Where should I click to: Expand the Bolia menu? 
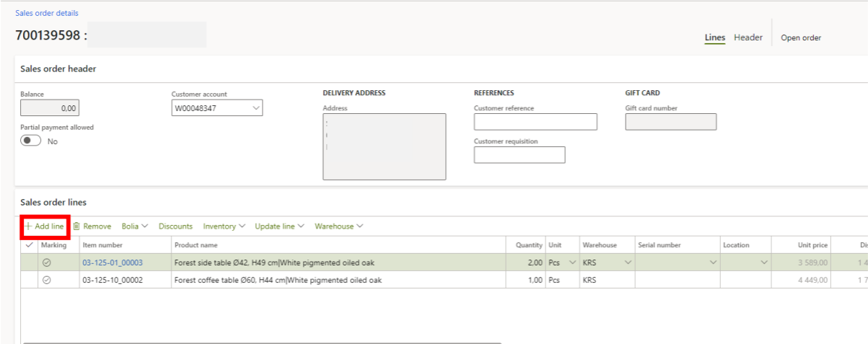[x=134, y=226]
